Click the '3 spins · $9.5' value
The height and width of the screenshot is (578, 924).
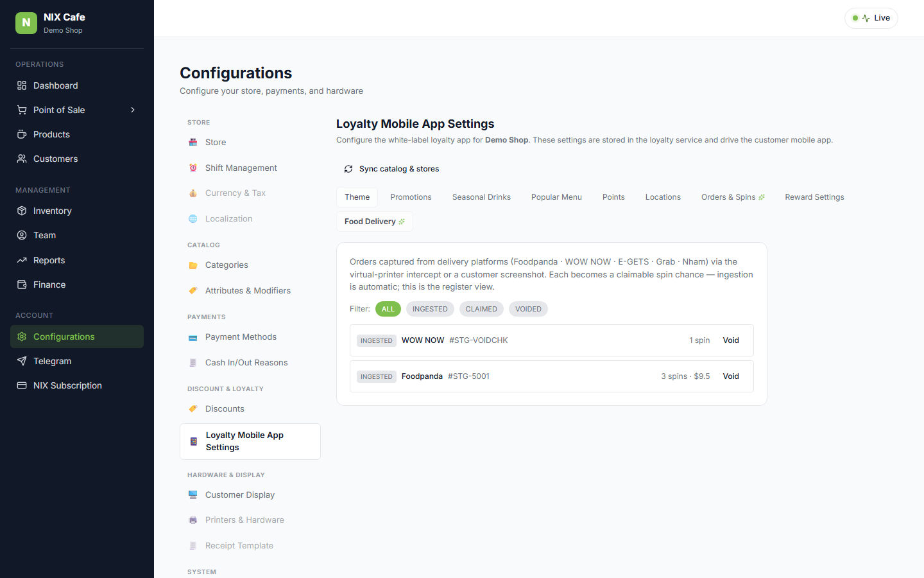point(685,376)
